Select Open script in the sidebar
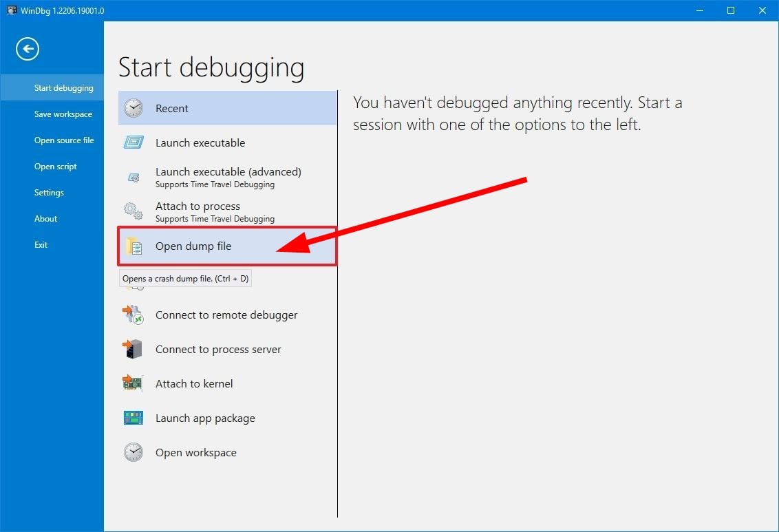Viewport: 779px width, 532px height. 52,167
